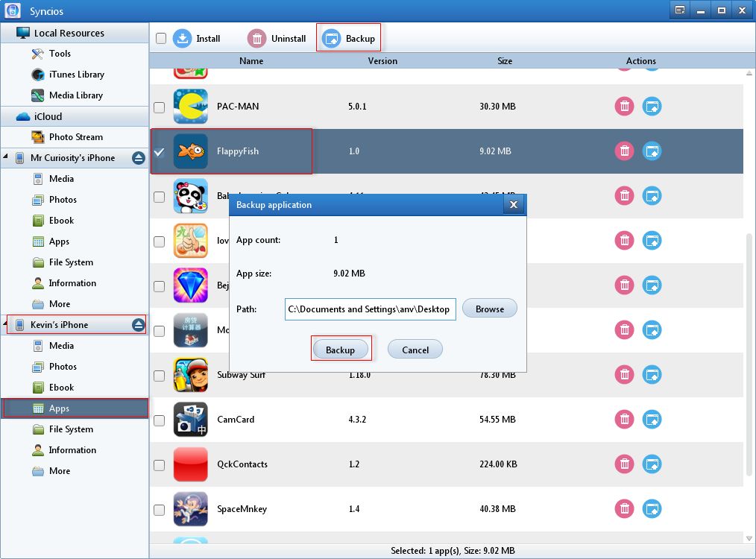Viewport: 756px width, 559px height.
Task: Click Browse to choose backup path
Action: (490, 309)
